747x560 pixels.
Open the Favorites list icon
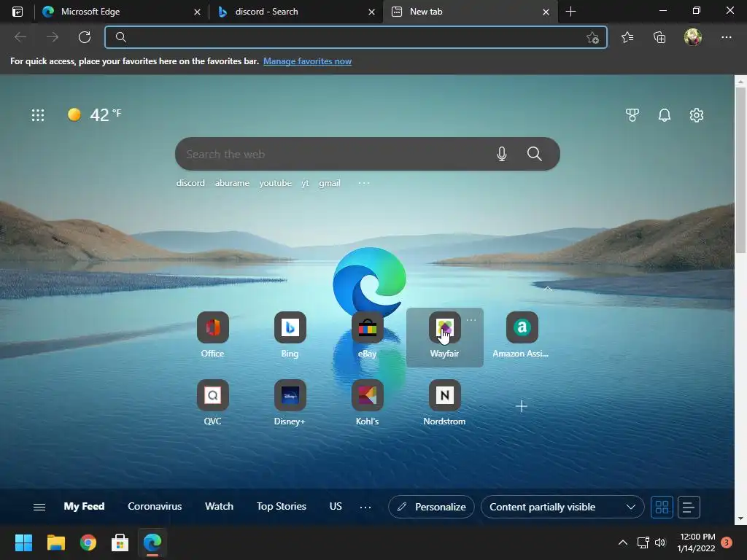[x=627, y=37]
